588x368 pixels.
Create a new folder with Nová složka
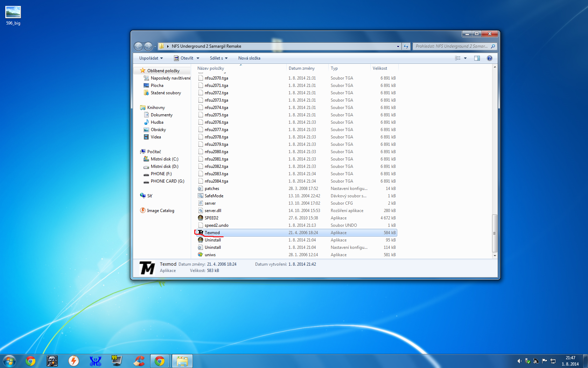coord(249,58)
